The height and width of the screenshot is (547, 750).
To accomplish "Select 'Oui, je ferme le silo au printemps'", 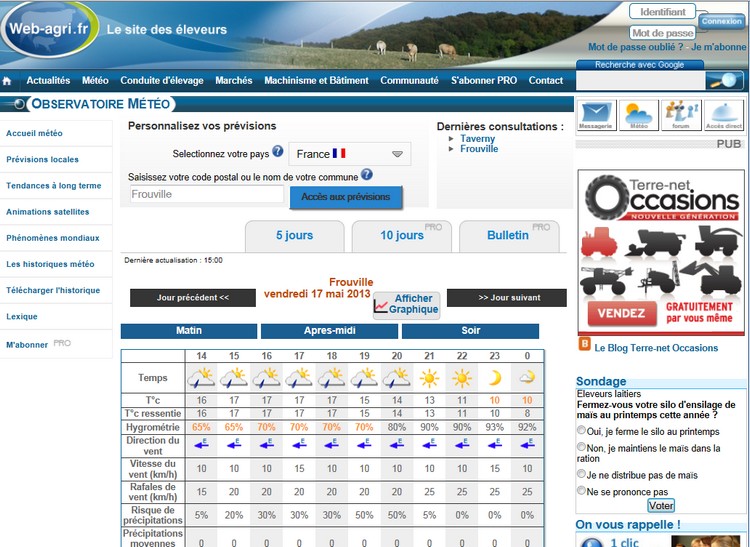I will coord(581,430).
